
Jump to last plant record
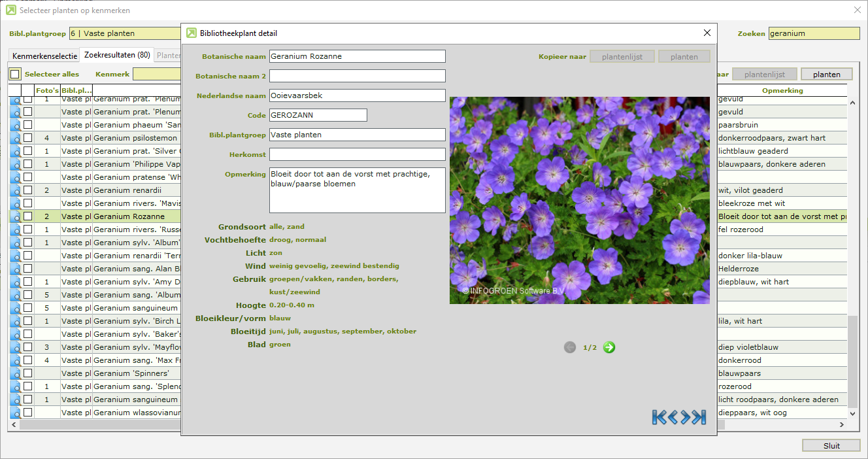click(700, 417)
